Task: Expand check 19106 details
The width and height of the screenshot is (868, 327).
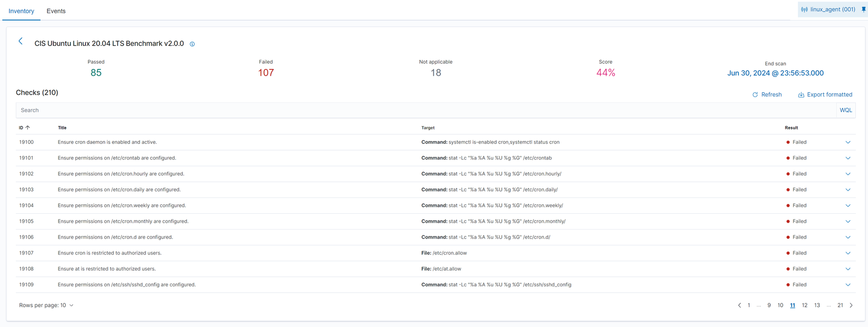Action: click(x=848, y=237)
